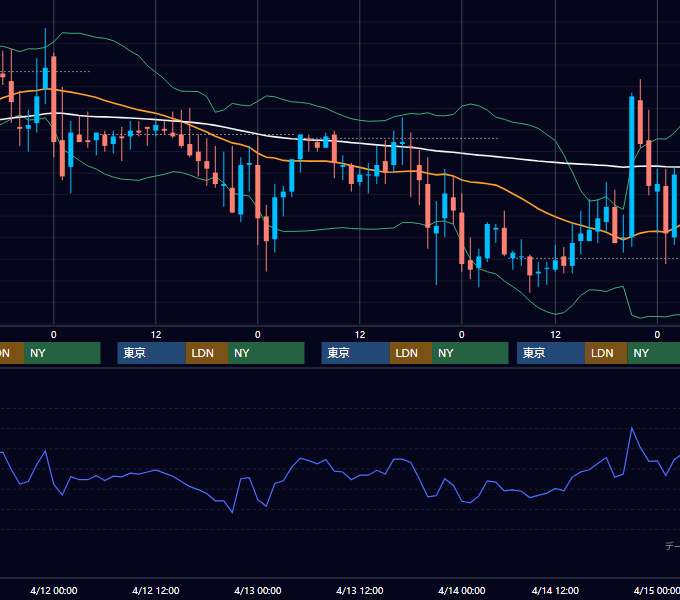Select the NY session block spanning 4/12 00:00

click(62, 353)
